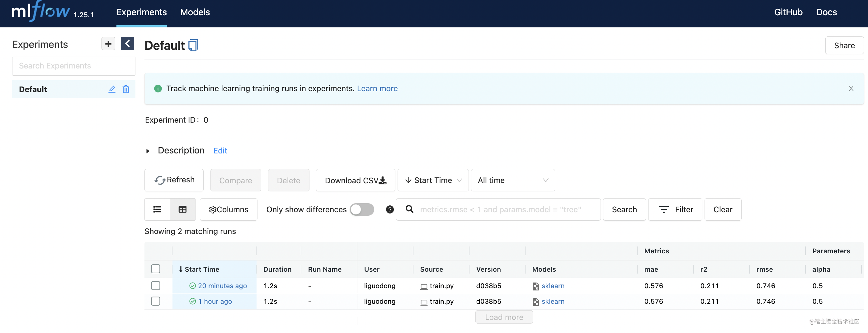Delete the Default experiment
Screen dimensions: 868x333
click(126, 89)
